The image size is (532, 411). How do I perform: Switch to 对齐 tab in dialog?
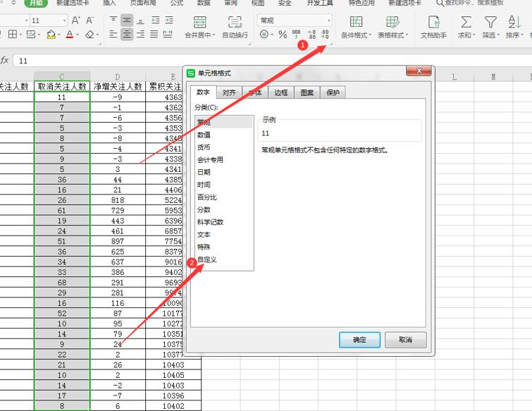229,92
